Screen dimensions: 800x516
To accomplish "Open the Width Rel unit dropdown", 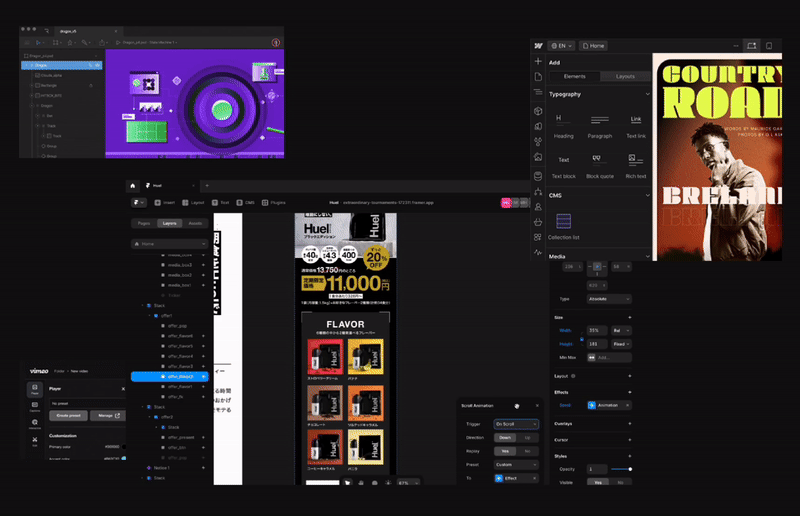I will [621, 331].
